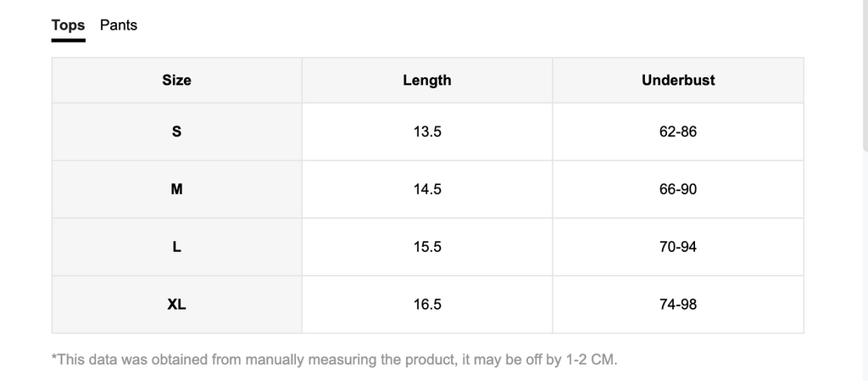Image resolution: width=868 pixels, height=381 pixels.
Task: Select the M size row label
Action: click(176, 189)
